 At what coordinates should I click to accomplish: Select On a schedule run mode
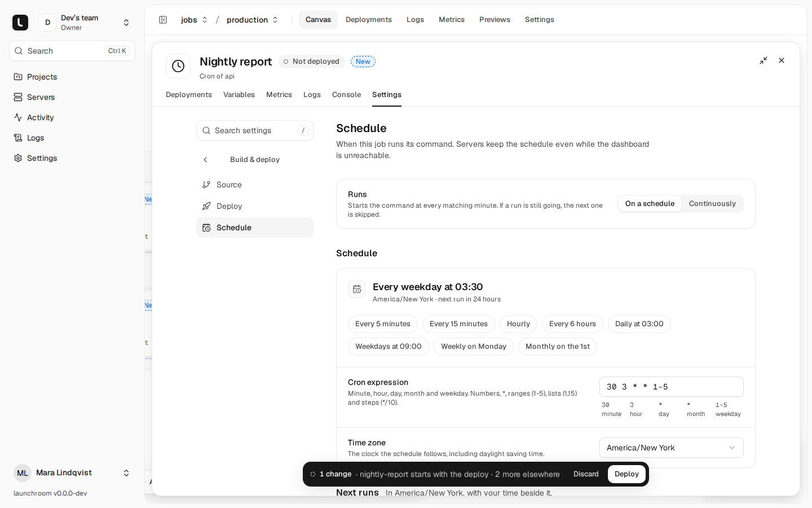click(x=650, y=204)
